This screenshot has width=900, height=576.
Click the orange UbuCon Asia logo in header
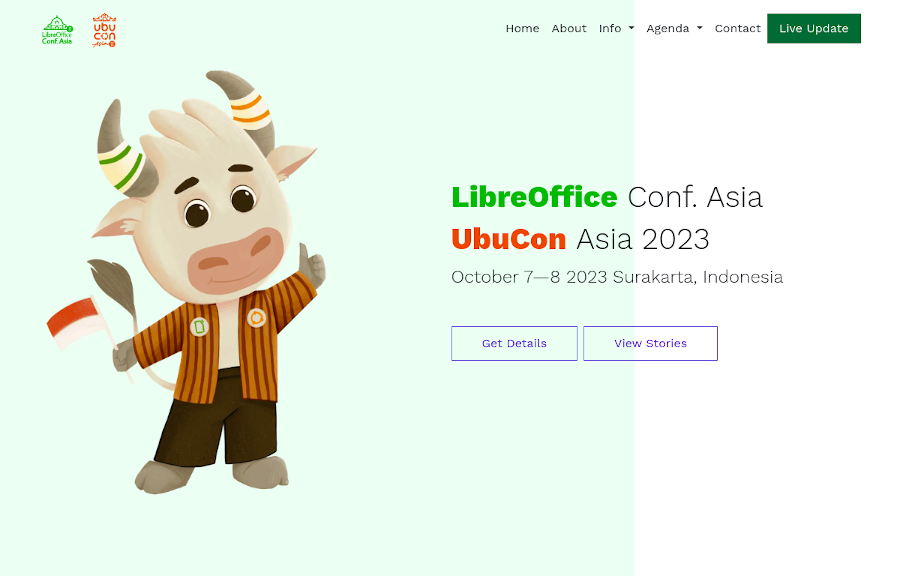pyautogui.click(x=104, y=30)
